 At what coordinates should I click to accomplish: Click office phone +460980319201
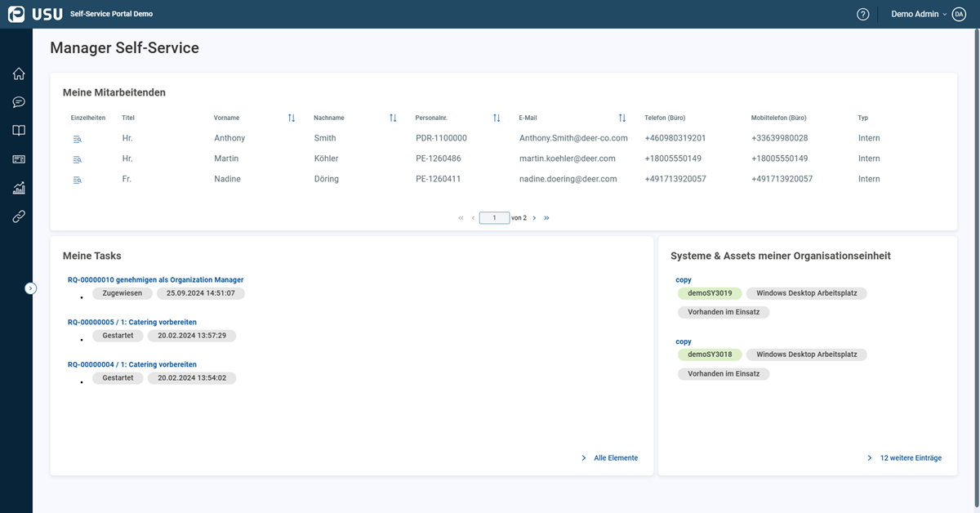tap(675, 139)
